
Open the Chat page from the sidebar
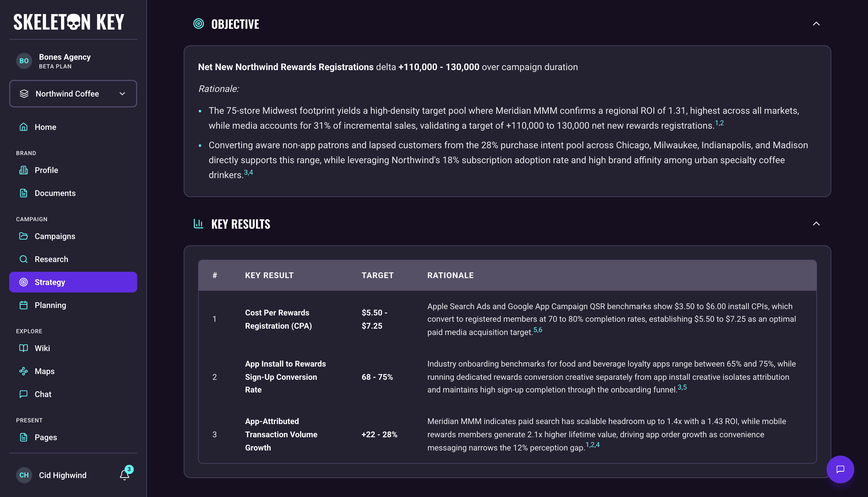[x=73, y=394]
